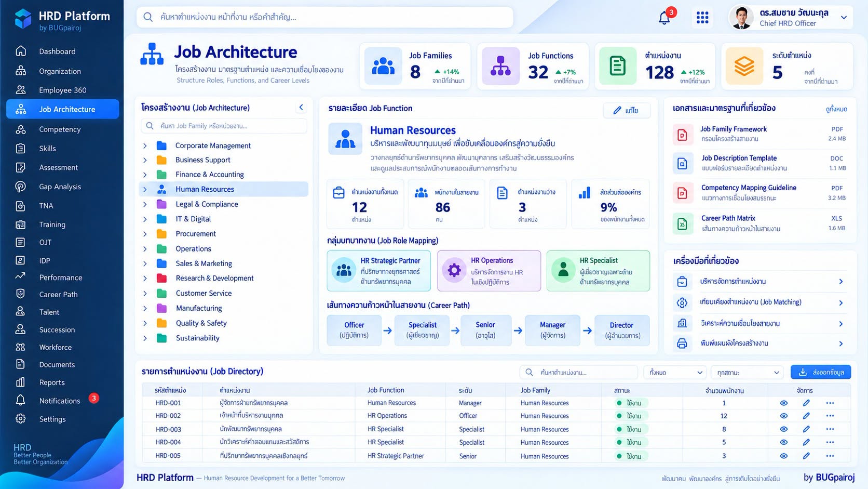The image size is (868, 489).
Task: Click the edit pencil for HRD-001
Action: (806, 403)
